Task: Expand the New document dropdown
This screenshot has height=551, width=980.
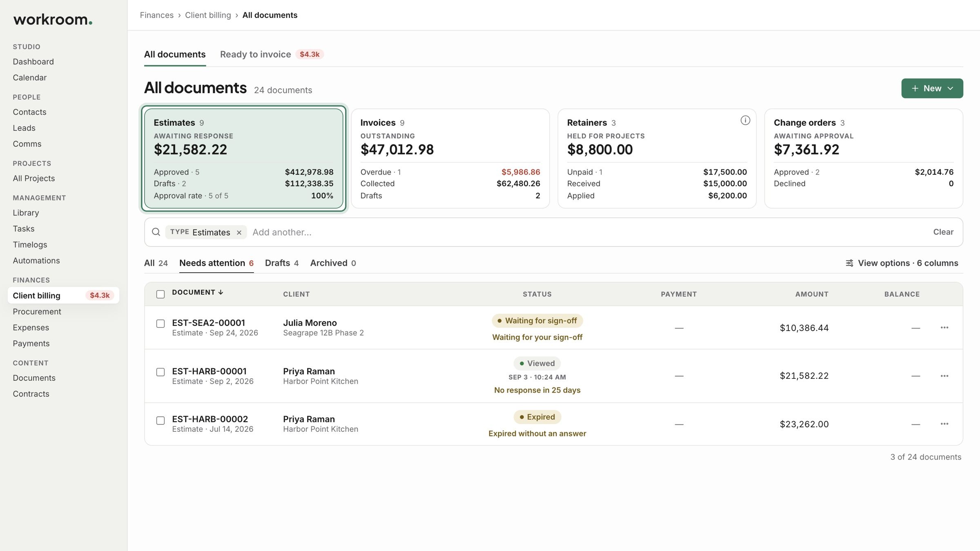Action: (932, 88)
